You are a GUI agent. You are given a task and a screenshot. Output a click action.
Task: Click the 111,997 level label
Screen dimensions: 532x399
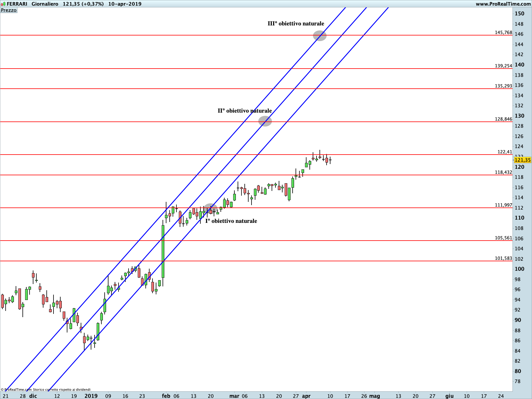click(503, 205)
